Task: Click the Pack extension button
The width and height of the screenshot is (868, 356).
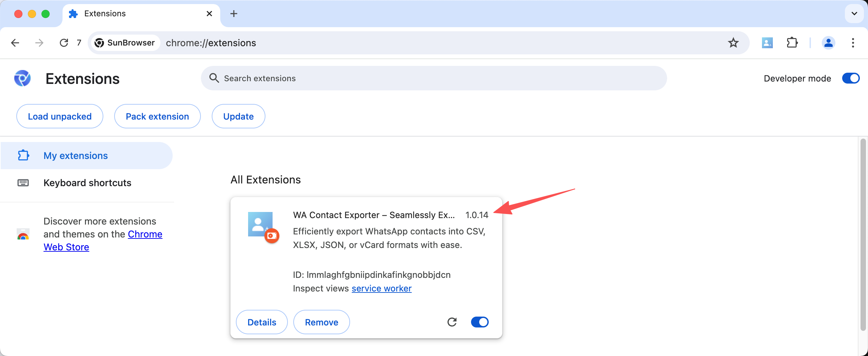Action: pyautogui.click(x=157, y=117)
